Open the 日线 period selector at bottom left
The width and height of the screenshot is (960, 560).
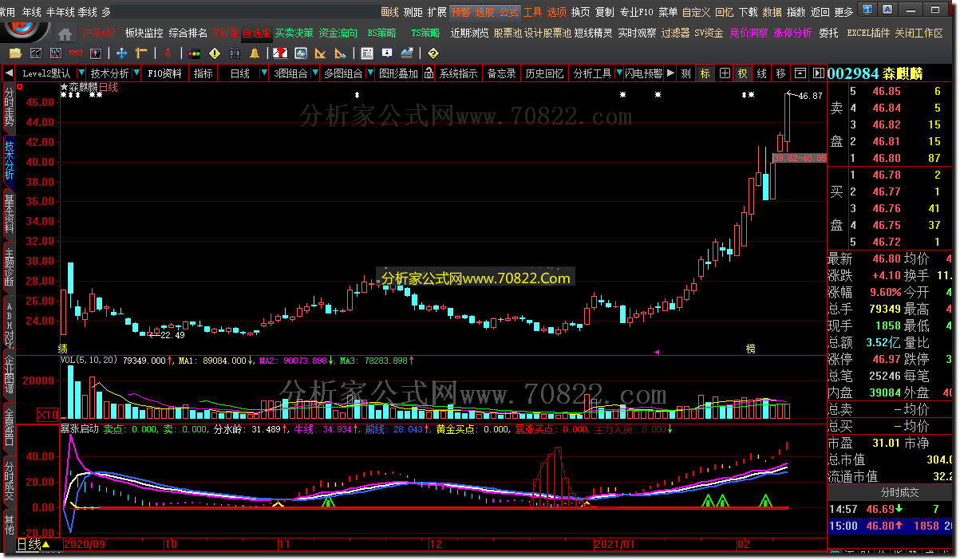pyautogui.click(x=34, y=545)
